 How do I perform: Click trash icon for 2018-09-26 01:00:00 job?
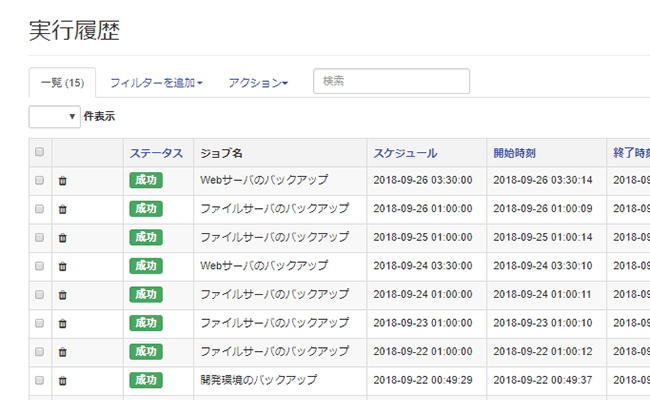tap(62, 210)
